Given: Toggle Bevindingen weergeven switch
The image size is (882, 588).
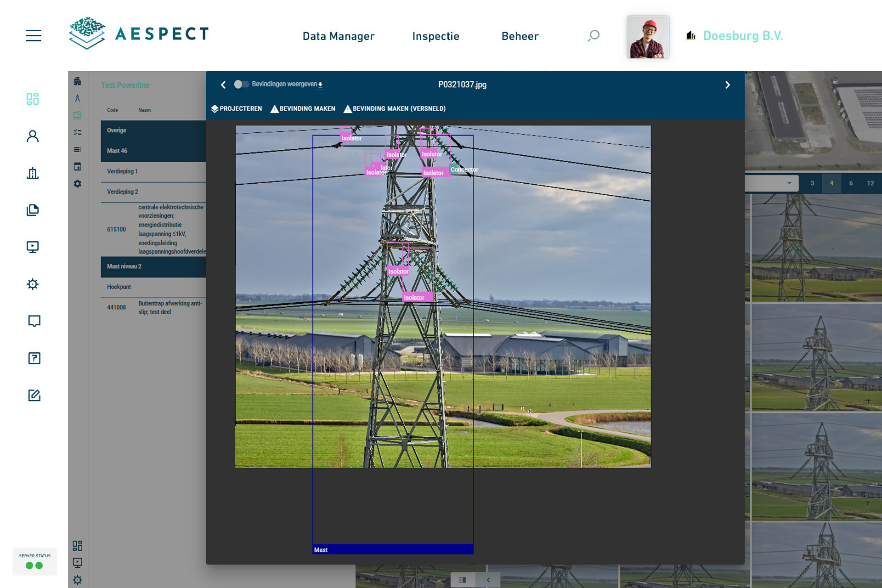Looking at the screenshot, I should pos(241,84).
